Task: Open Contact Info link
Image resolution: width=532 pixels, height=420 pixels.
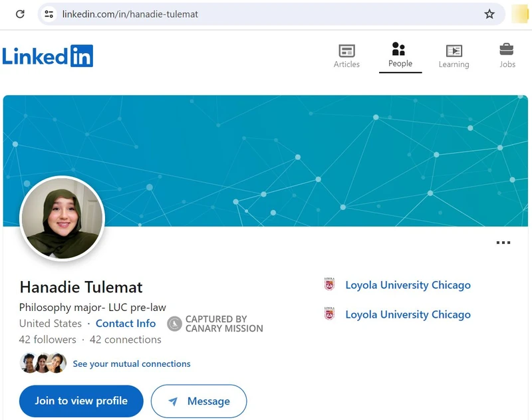Action: (126, 324)
